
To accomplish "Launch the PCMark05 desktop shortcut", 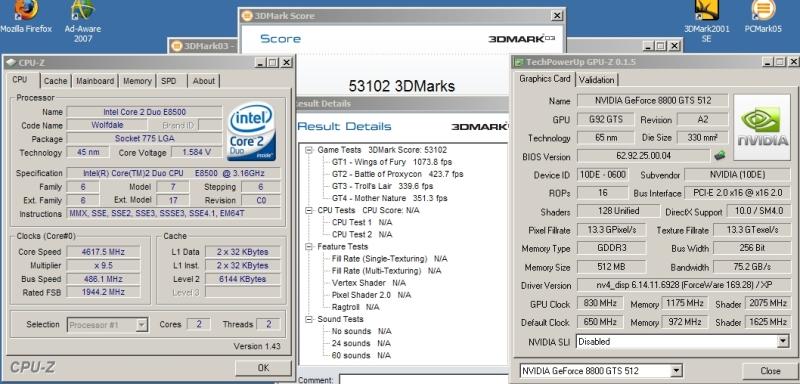I will pos(763,16).
